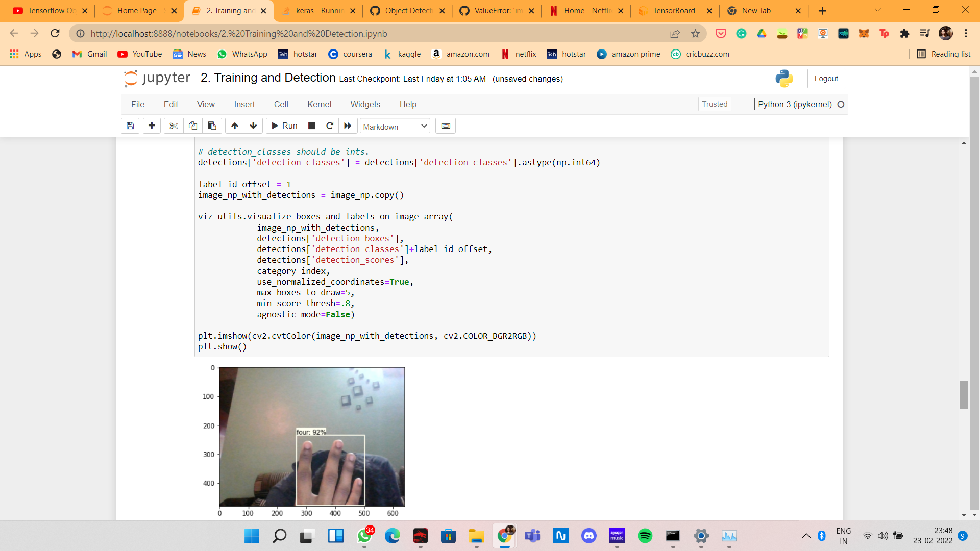Open Gmail bookmark

(89, 54)
